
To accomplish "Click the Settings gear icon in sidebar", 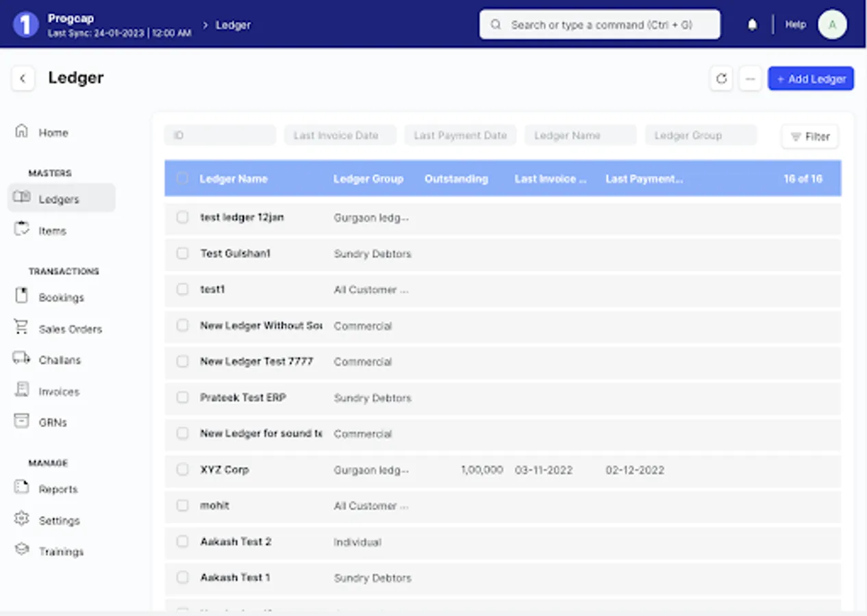I will (x=22, y=519).
